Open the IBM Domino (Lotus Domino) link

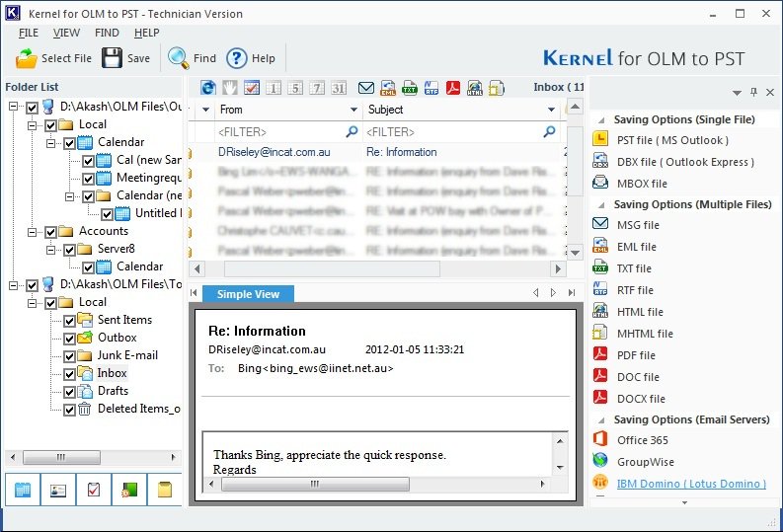pos(691,483)
